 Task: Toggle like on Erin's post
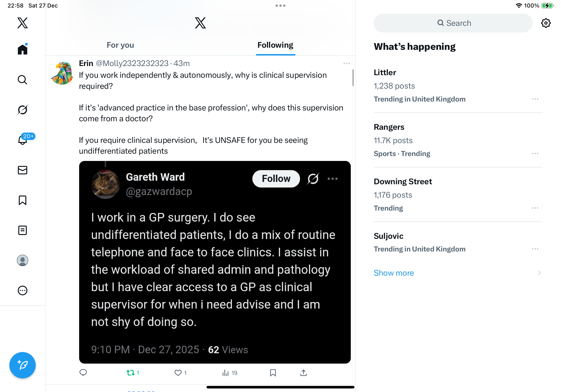pos(178,373)
